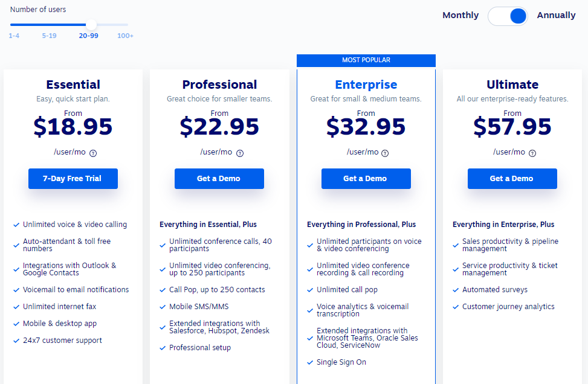
Task: Start the 7-Day Free Trial
Action: click(x=73, y=179)
